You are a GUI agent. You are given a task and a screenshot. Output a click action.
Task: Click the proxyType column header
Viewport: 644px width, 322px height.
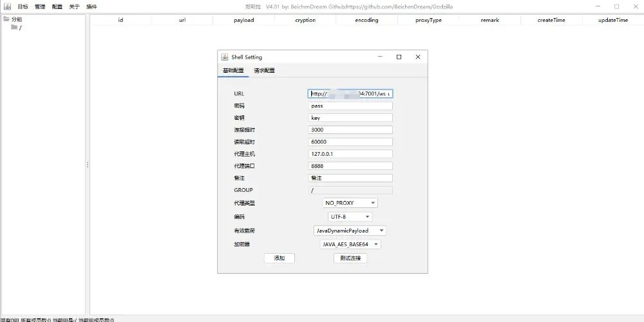point(428,20)
